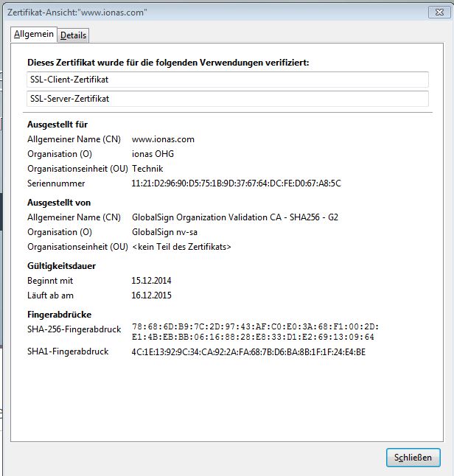Click the SHA-256-Fingerabdruck label
This screenshot has height=476, width=454.
pyautogui.click(x=74, y=329)
